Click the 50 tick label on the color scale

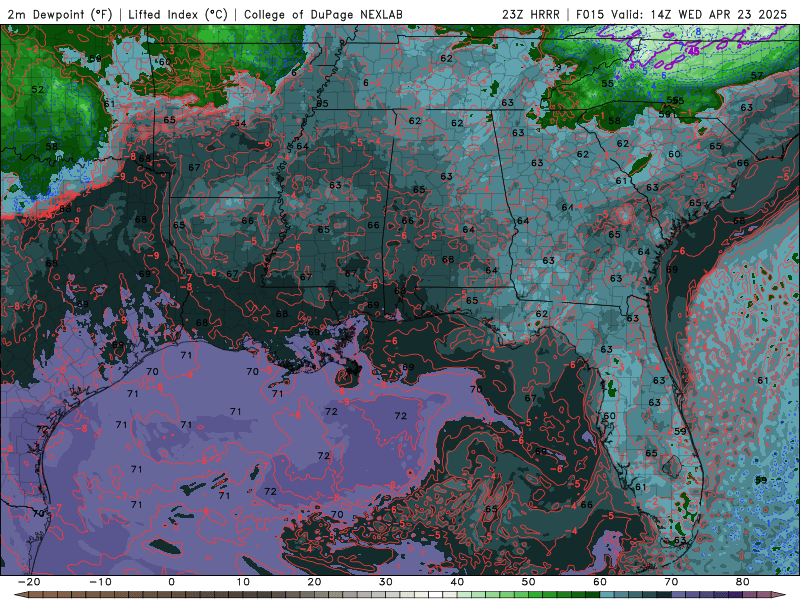(529, 582)
